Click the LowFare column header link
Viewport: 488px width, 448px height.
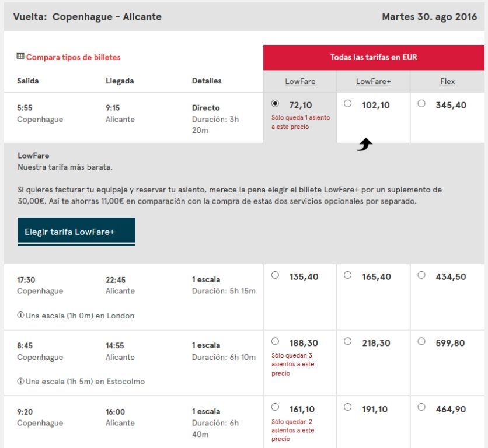300,81
